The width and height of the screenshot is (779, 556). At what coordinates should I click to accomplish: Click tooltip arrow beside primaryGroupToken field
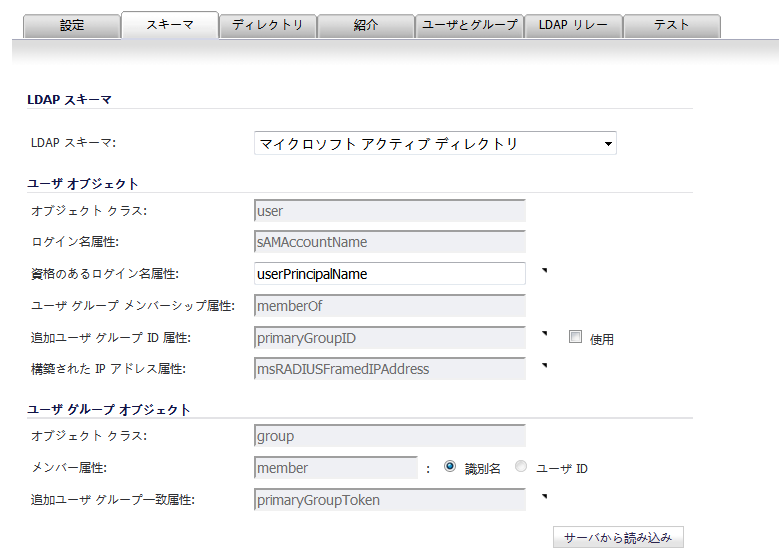[545, 496]
